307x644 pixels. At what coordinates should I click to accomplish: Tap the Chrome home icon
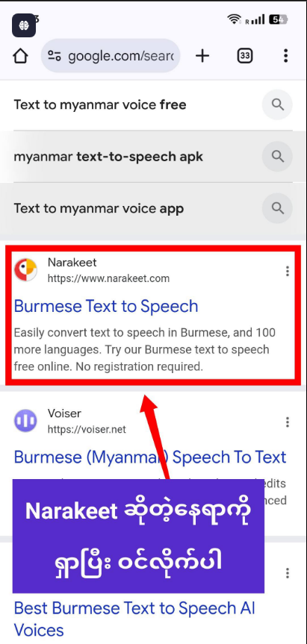coord(21,56)
